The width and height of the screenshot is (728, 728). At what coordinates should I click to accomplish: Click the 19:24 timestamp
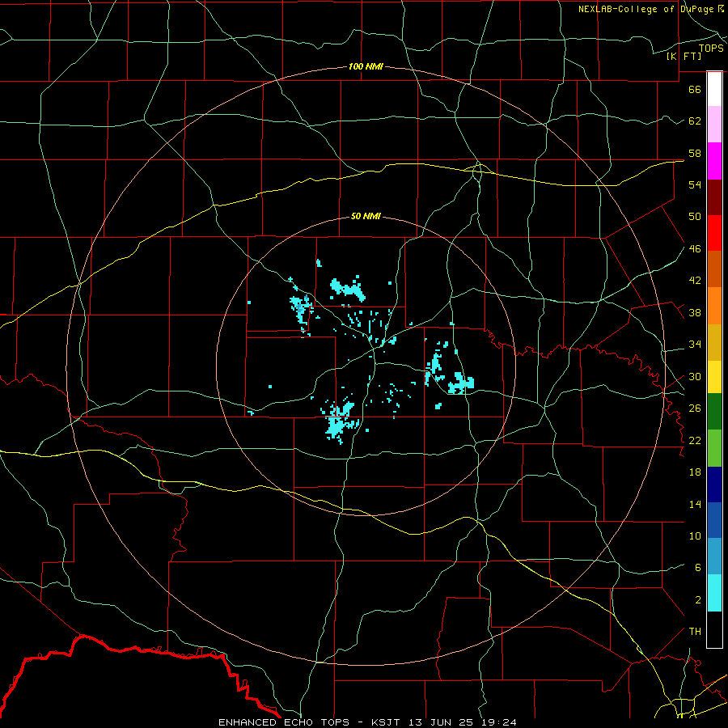pyautogui.click(x=497, y=722)
